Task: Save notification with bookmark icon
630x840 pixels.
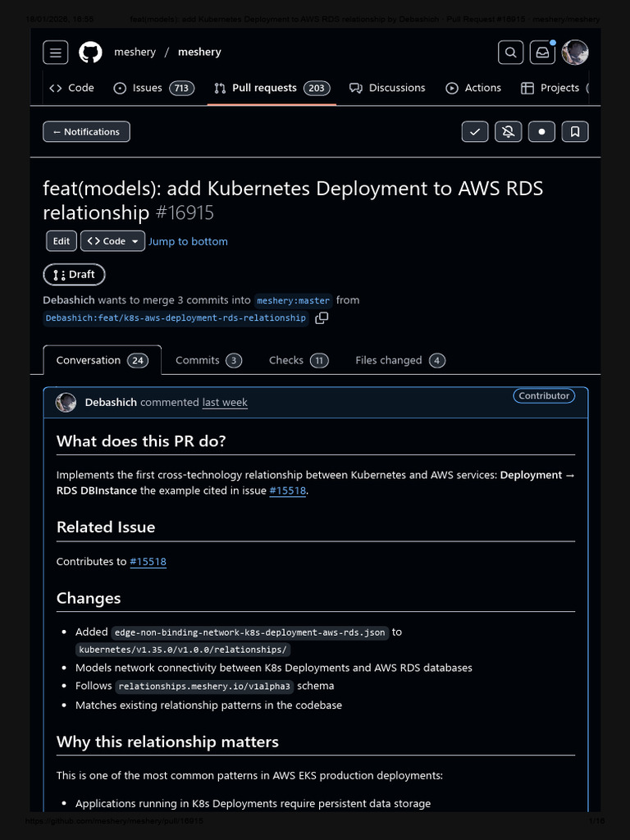Action: [x=575, y=132]
